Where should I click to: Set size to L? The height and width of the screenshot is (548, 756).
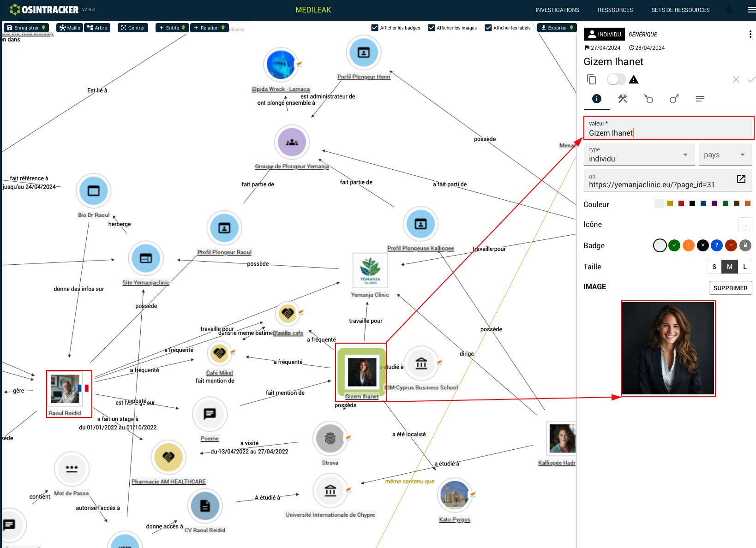pyautogui.click(x=745, y=267)
